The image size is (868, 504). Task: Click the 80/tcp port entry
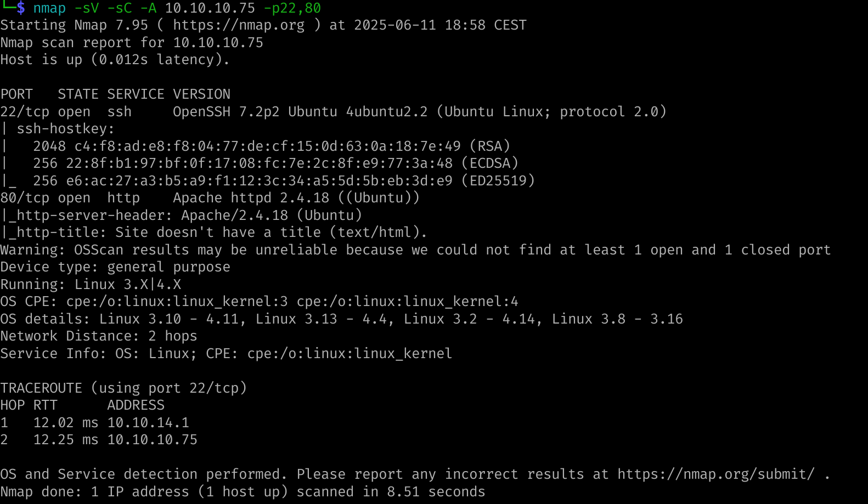click(x=25, y=198)
